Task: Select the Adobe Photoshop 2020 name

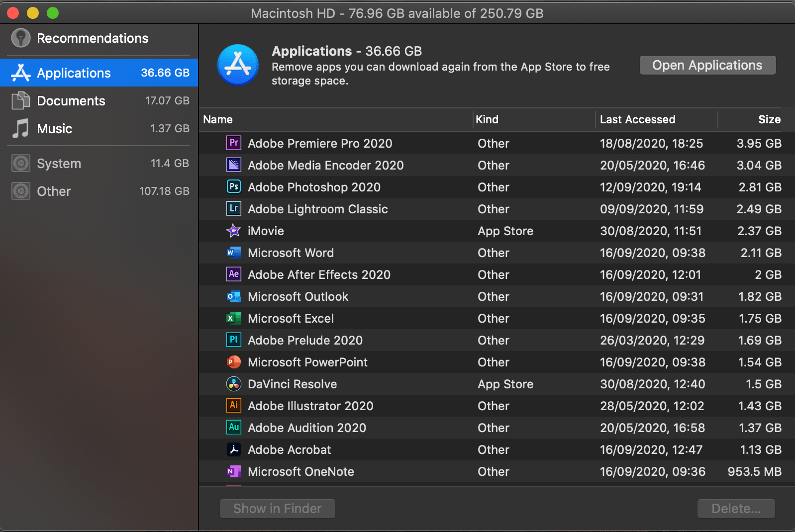Action: pyautogui.click(x=314, y=187)
